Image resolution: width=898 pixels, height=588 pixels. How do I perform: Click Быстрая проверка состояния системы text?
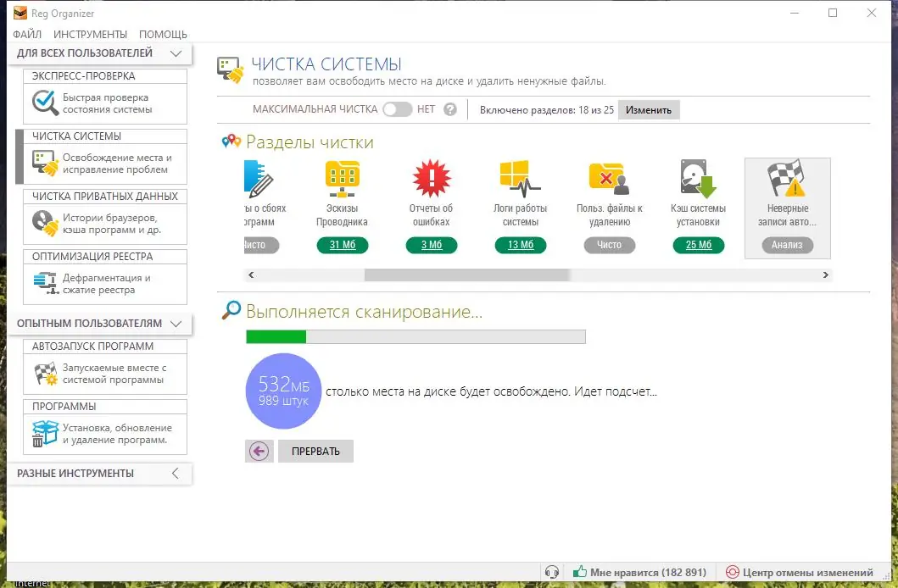point(107,103)
